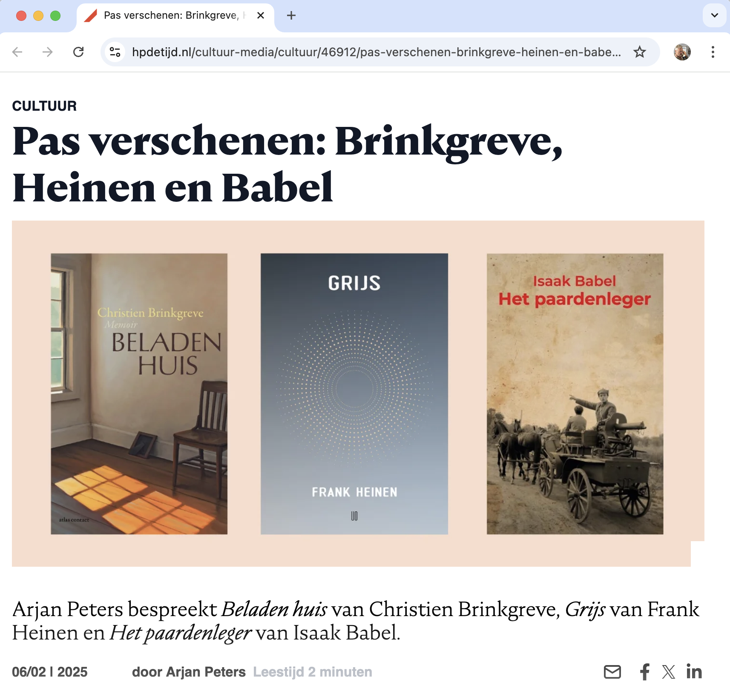Click the Grijs book cover by Frank Heinen

[x=354, y=394]
